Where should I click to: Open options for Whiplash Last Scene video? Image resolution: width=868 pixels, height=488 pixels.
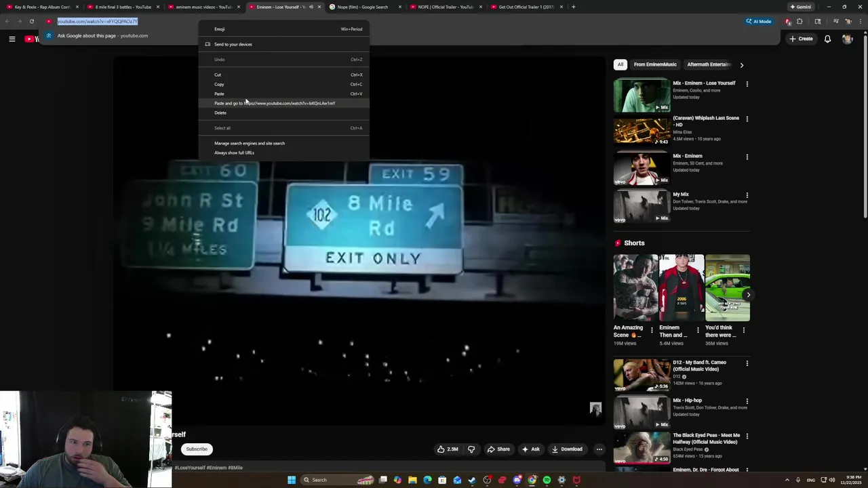(747, 119)
